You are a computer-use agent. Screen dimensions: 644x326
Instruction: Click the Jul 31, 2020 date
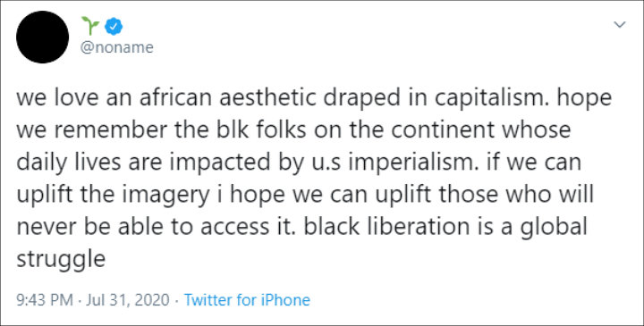click(128, 300)
